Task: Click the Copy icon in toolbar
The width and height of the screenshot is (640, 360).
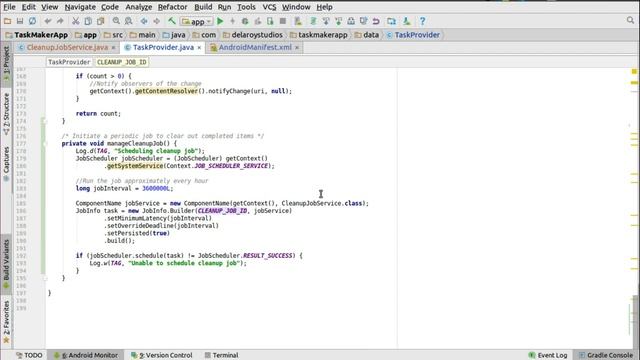Action: 88,21
